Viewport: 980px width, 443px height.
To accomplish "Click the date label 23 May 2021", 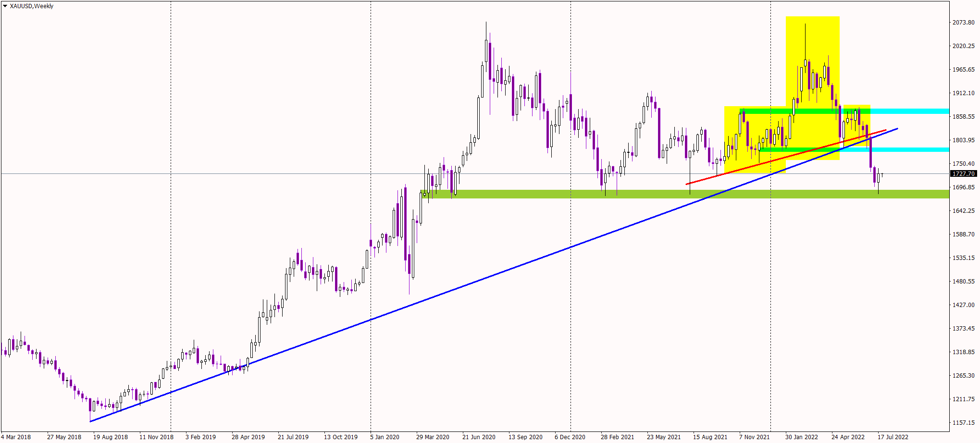I will tap(664, 437).
